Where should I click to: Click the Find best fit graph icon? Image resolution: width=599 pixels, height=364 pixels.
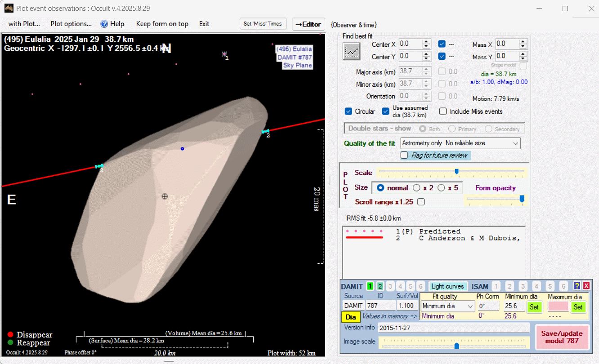tap(352, 51)
